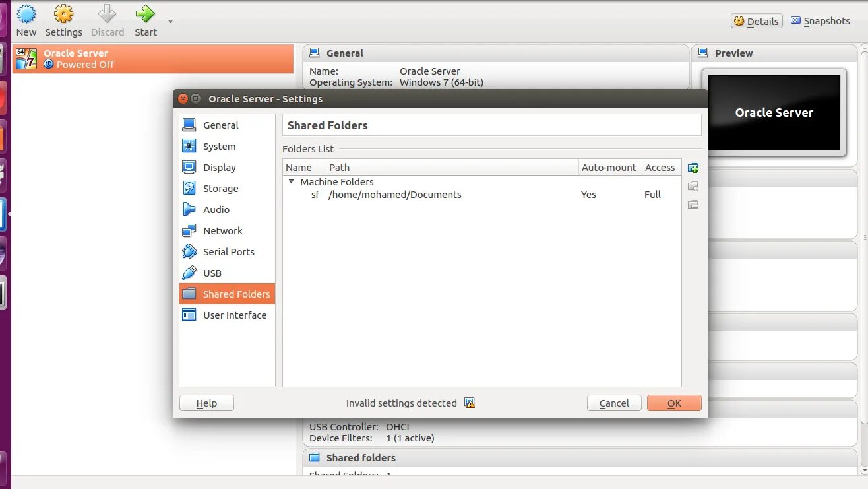Click the /home/mohamed/Documents path cell
868x489 pixels.
pos(394,195)
